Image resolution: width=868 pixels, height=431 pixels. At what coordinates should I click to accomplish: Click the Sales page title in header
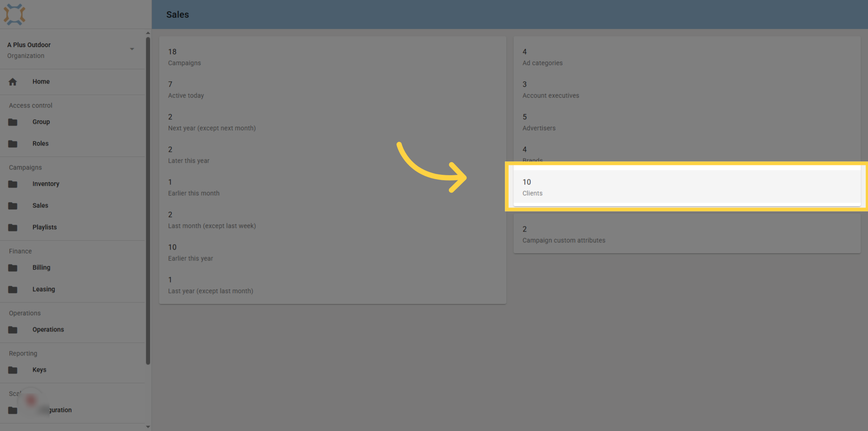178,14
